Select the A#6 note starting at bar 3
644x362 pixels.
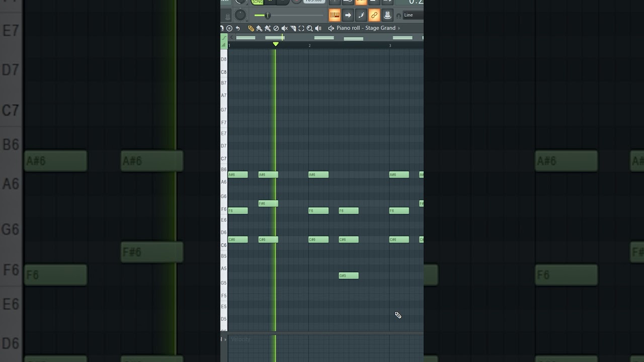[399, 174]
